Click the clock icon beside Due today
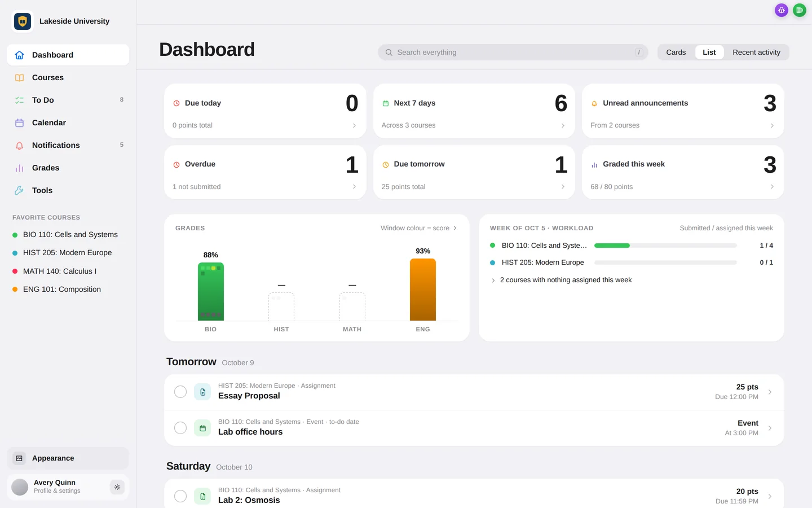Viewport: 812px width, 508px height. tap(176, 103)
